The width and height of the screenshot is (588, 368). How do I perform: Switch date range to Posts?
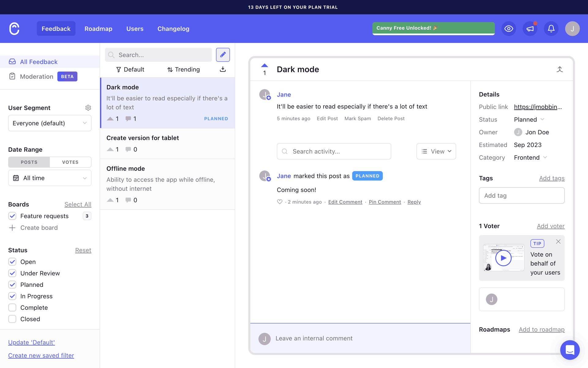coord(29,162)
